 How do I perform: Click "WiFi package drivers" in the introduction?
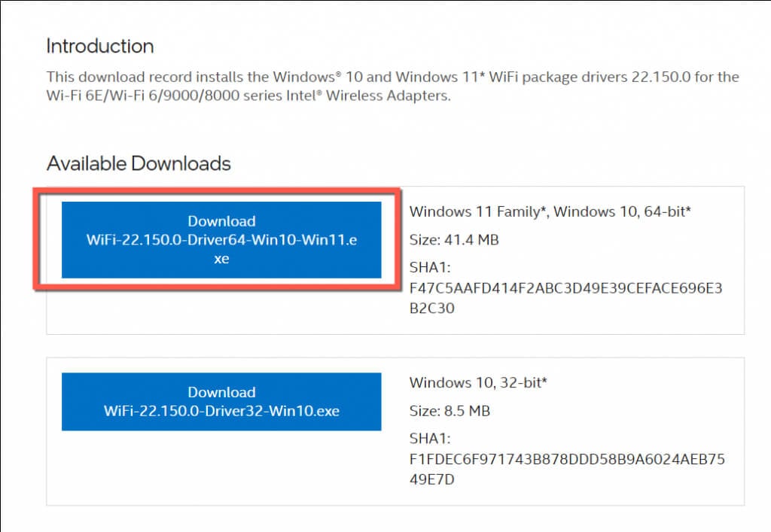(x=539, y=77)
